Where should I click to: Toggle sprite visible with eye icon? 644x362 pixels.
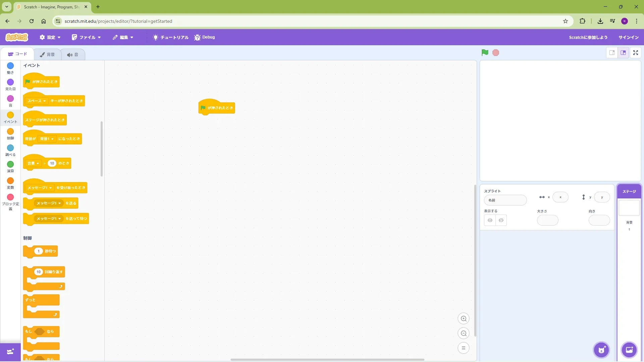[x=490, y=221]
